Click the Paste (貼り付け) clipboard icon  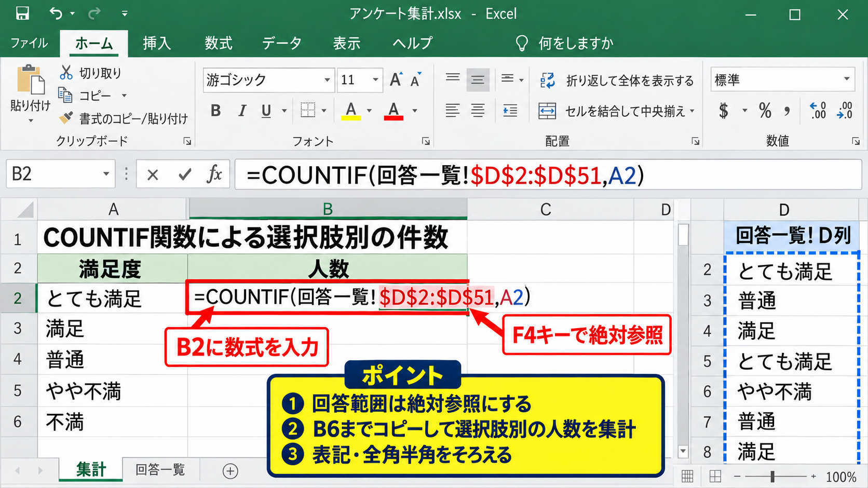(x=31, y=79)
